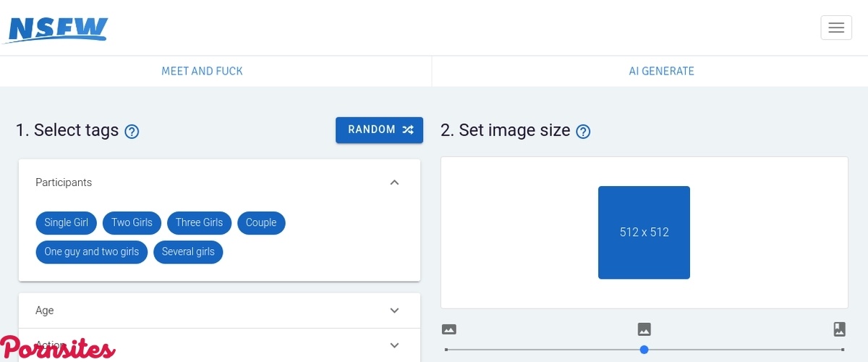Expand the Age section
The width and height of the screenshot is (868, 362).
click(x=394, y=311)
